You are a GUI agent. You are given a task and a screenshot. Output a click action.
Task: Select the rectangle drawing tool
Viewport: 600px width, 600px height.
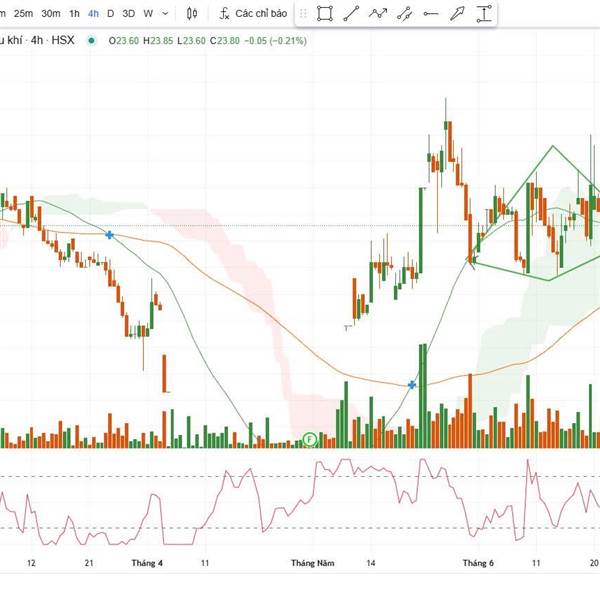(x=324, y=14)
